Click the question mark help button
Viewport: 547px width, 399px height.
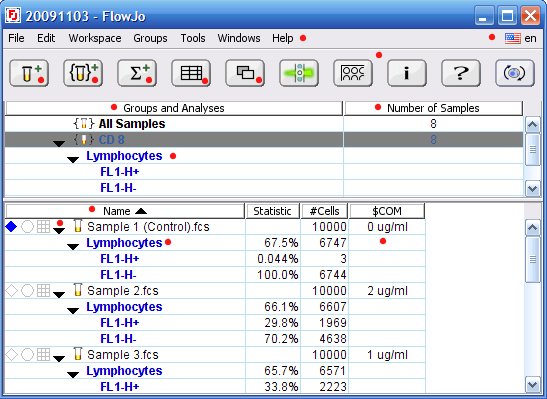pos(461,73)
